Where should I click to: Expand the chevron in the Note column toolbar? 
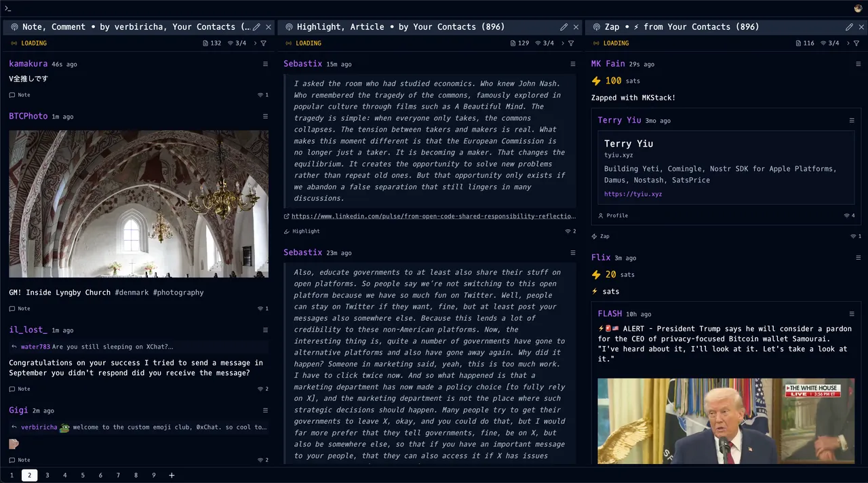pos(255,43)
